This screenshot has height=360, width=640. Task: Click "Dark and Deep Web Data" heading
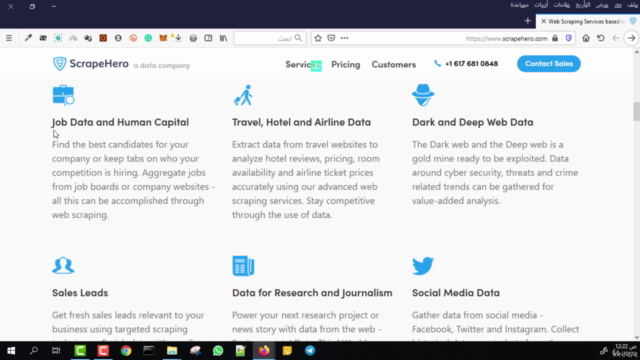coord(472,122)
